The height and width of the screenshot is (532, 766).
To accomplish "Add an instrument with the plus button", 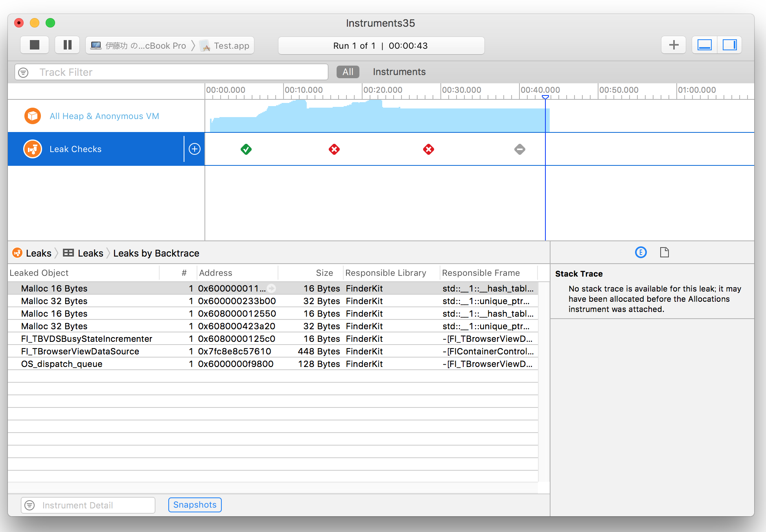I will (674, 45).
